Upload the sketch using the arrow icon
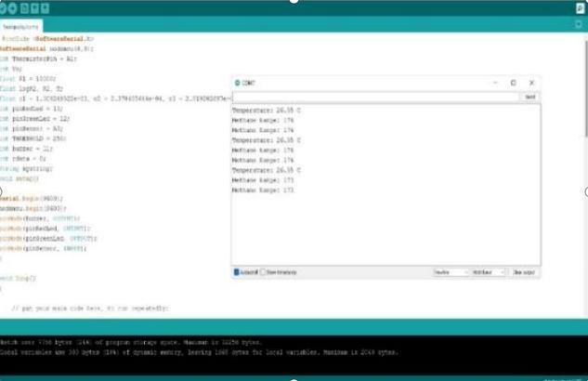The image size is (588, 381). pyautogui.click(x=12, y=8)
